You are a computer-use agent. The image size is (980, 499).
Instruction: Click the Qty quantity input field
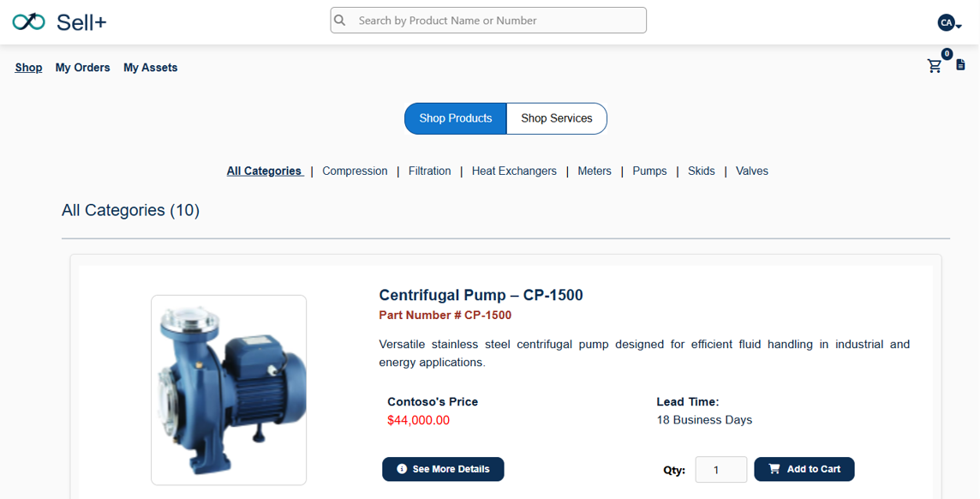[x=720, y=470]
